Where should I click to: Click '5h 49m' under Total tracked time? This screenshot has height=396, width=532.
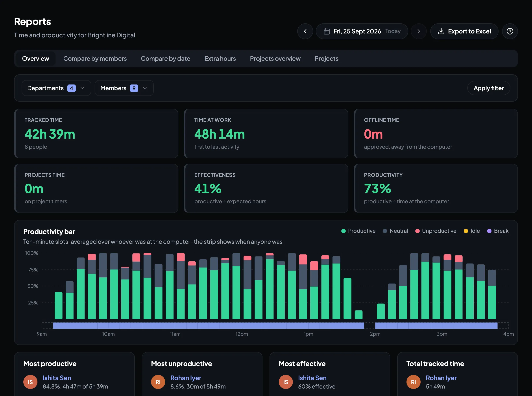coord(435,386)
